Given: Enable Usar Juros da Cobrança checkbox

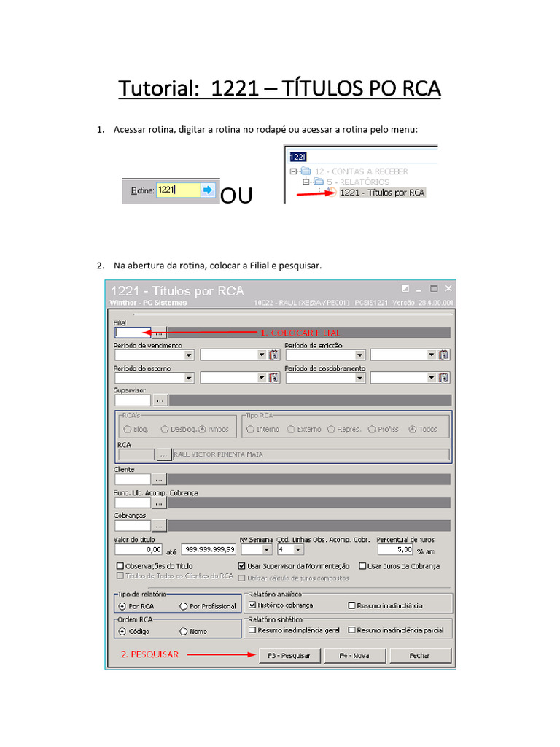Looking at the screenshot, I should (x=362, y=566).
